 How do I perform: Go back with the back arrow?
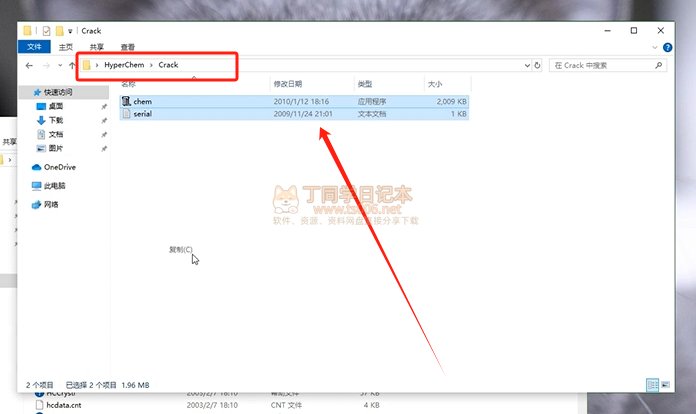pyautogui.click(x=29, y=65)
